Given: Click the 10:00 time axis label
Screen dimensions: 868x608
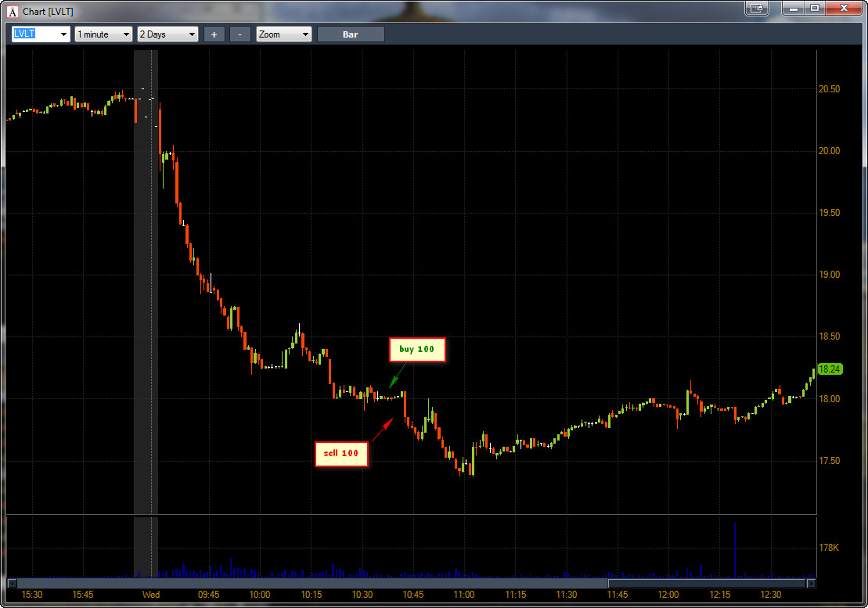Looking at the screenshot, I should (x=260, y=595).
